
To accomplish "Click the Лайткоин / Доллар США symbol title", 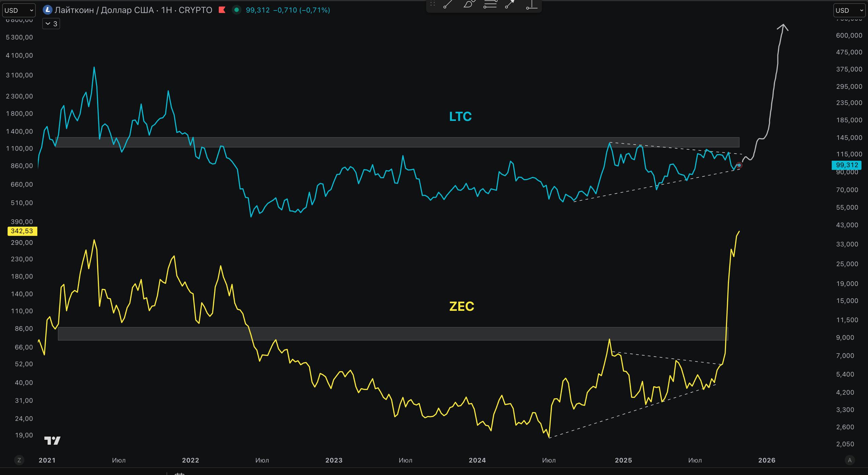I will click(104, 10).
